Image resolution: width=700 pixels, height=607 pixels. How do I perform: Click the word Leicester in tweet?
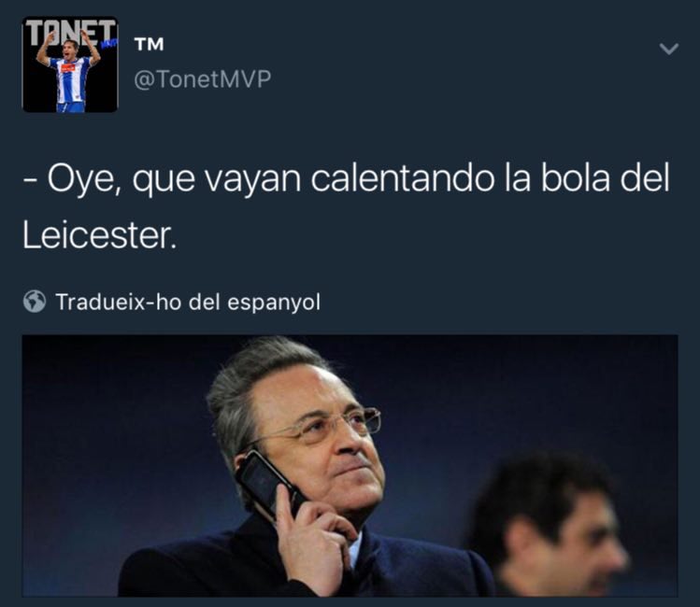tap(99, 235)
